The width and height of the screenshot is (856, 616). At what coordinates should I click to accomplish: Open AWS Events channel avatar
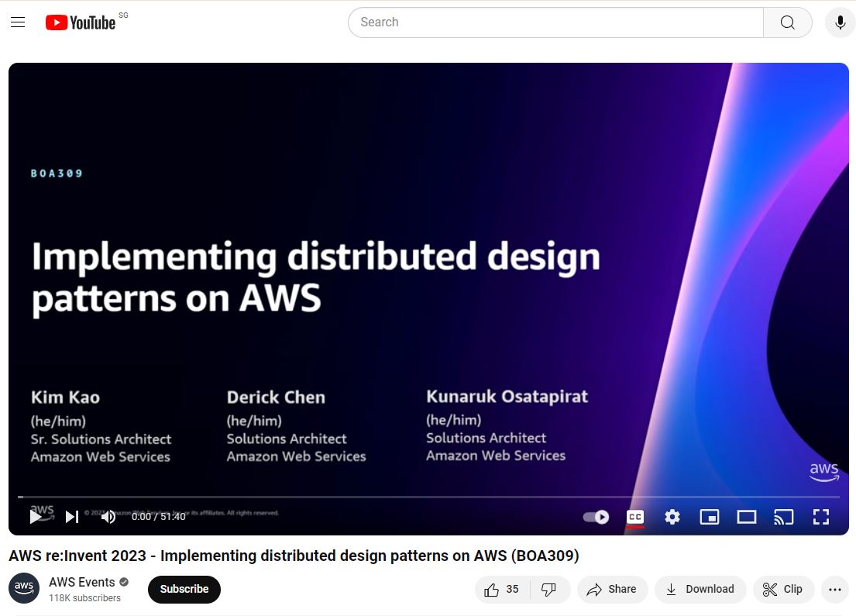(24, 588)
